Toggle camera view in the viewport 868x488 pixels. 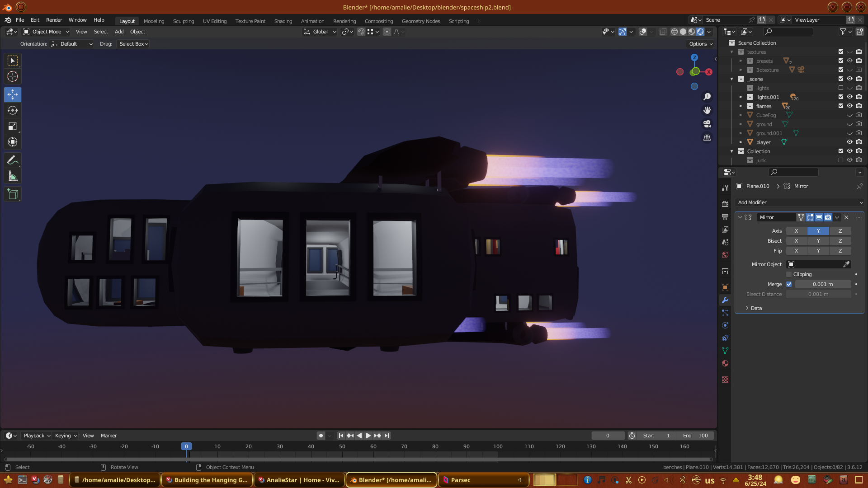[x=707, y=124]
